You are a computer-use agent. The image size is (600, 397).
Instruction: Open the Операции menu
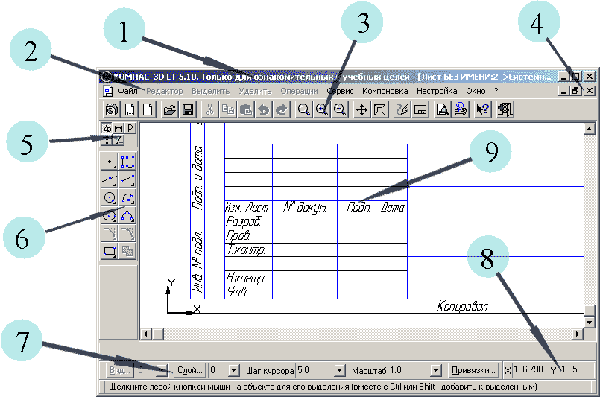(299, 91)
